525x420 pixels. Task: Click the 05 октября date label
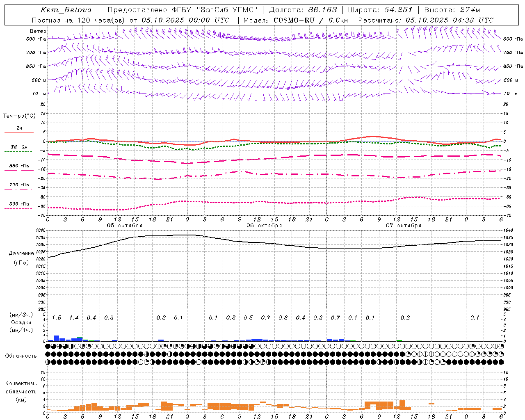tap(125, 226)
